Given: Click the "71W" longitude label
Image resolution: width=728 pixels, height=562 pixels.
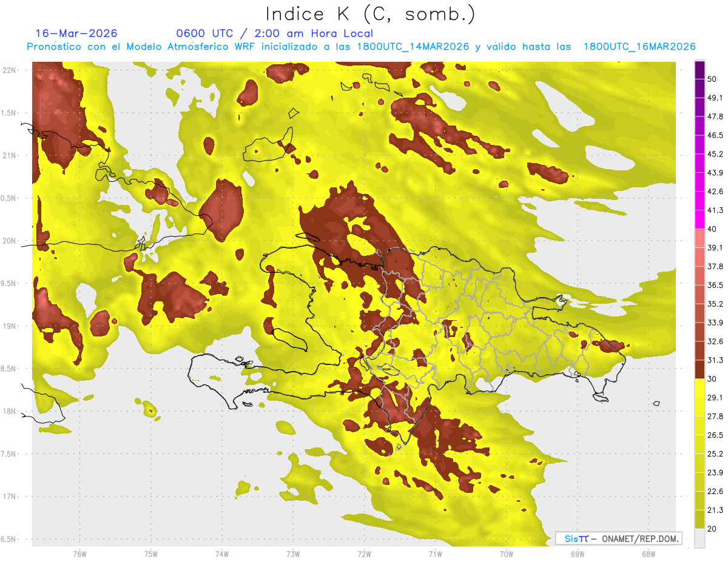Looking at the screenshot, I should [434, 554].
